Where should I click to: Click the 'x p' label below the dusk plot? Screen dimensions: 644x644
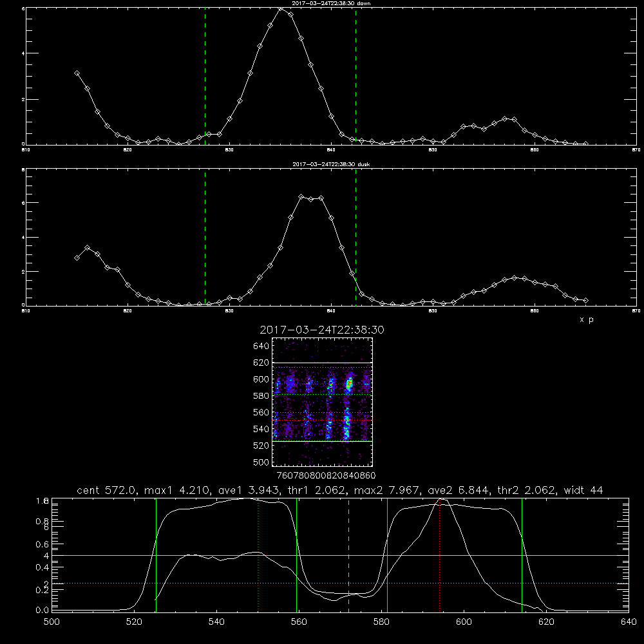point(587,319)
